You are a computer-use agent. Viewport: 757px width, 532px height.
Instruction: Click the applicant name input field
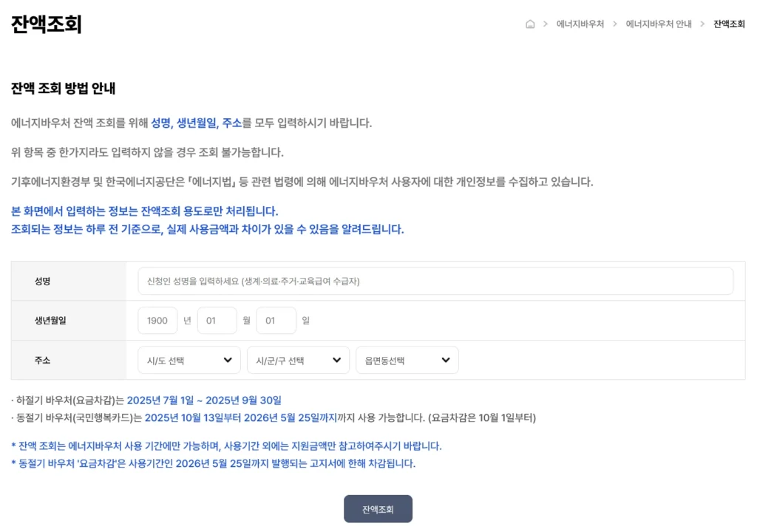(x=435, y=280)
